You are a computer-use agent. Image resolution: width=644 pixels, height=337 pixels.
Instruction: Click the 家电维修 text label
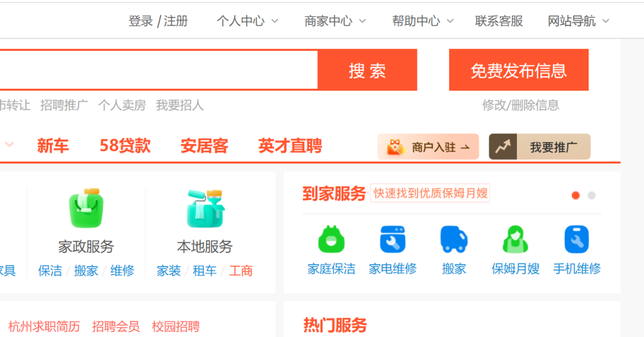(392, 268)
